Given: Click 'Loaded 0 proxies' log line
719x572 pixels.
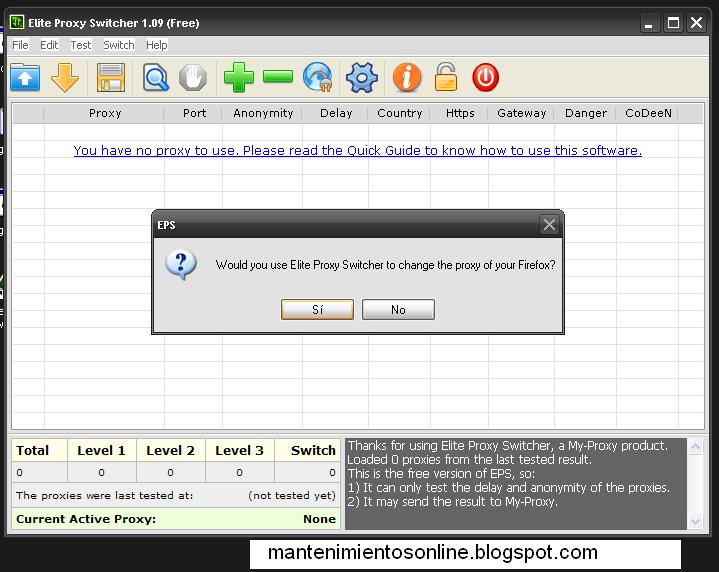Looking at the screenshot, I should pyautogui.click(x=469, y=460).
